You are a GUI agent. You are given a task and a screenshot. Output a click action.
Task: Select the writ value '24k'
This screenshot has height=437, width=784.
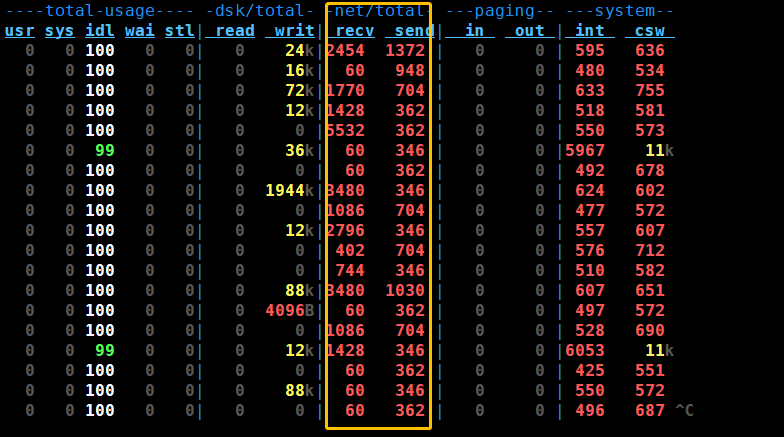click(x=300, y=50)
